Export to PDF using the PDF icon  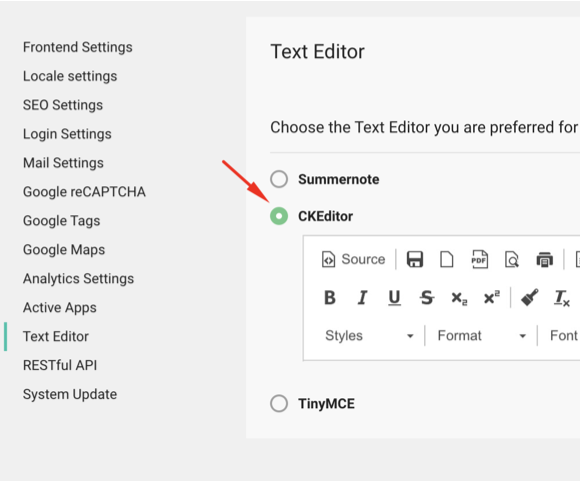pos(479,259)
